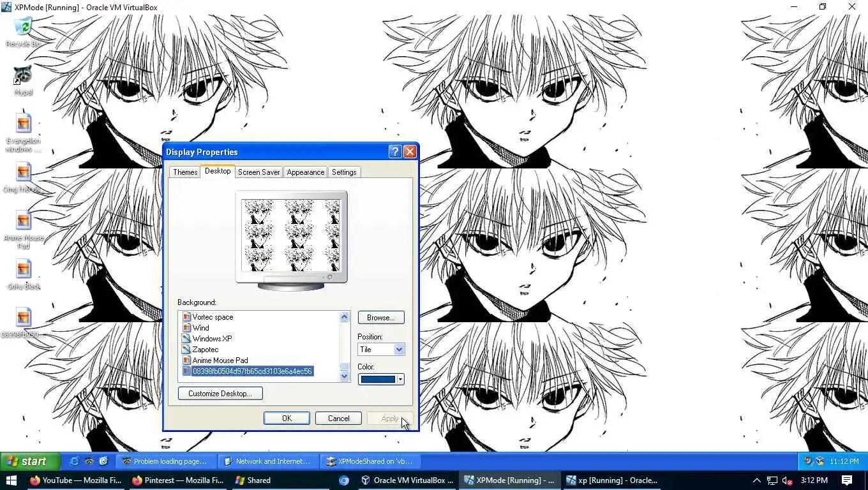Switch to the Appearance tab

point(306,172)
